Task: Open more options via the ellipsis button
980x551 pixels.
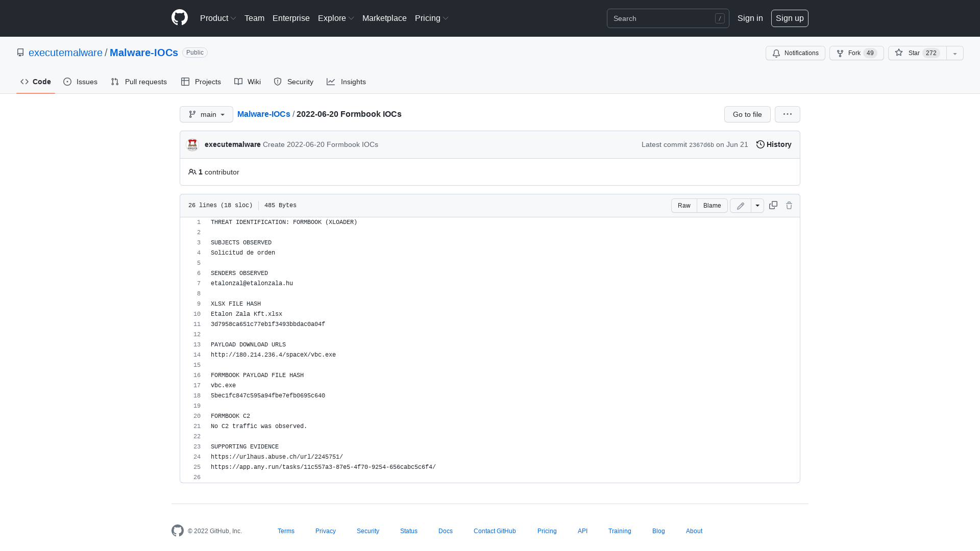Action: click(x=787, y=114)
